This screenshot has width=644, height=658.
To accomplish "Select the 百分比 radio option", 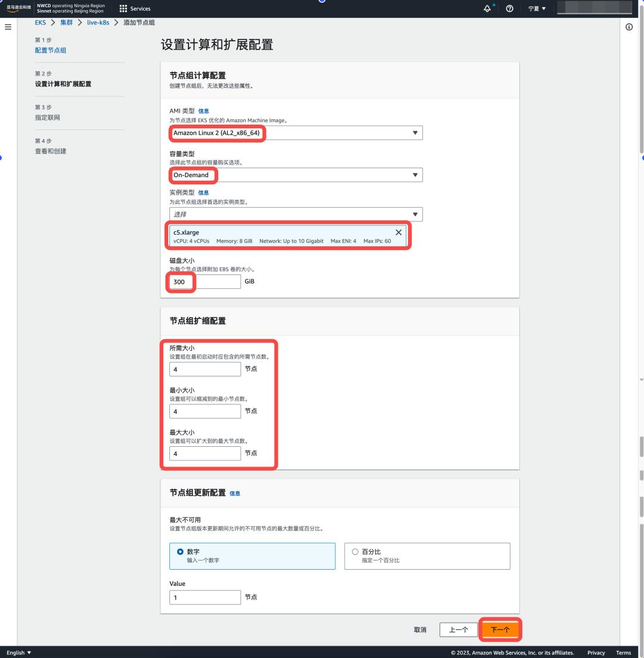I will tap(355, 551).
